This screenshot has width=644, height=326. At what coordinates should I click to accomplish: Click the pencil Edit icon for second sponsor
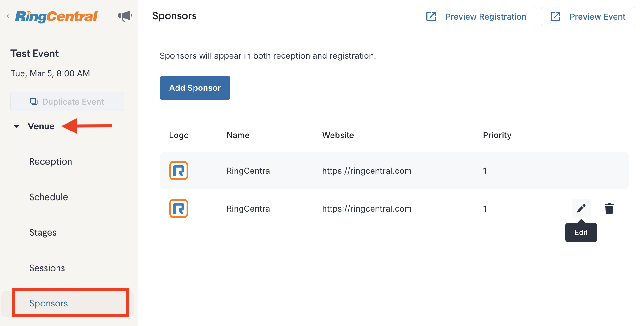[581, 208]
